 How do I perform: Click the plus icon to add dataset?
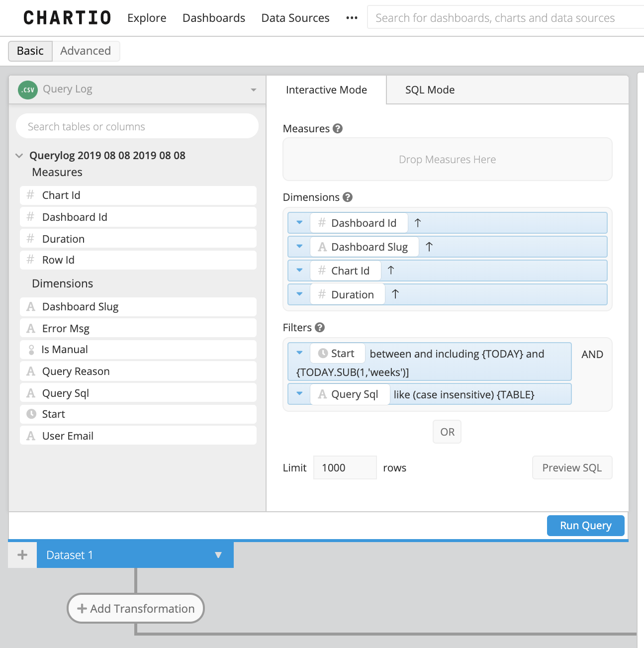[22, 555]
